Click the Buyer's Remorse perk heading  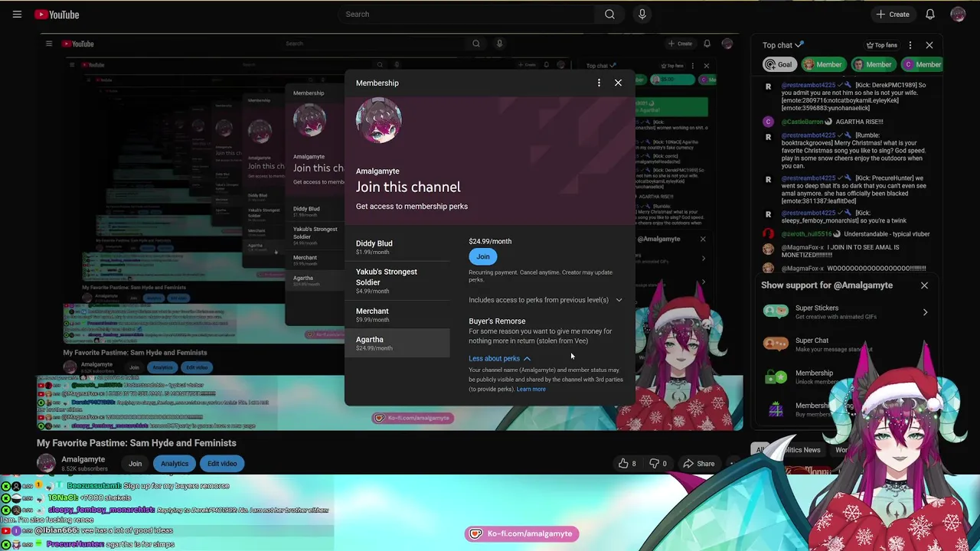tap(497, 321)
